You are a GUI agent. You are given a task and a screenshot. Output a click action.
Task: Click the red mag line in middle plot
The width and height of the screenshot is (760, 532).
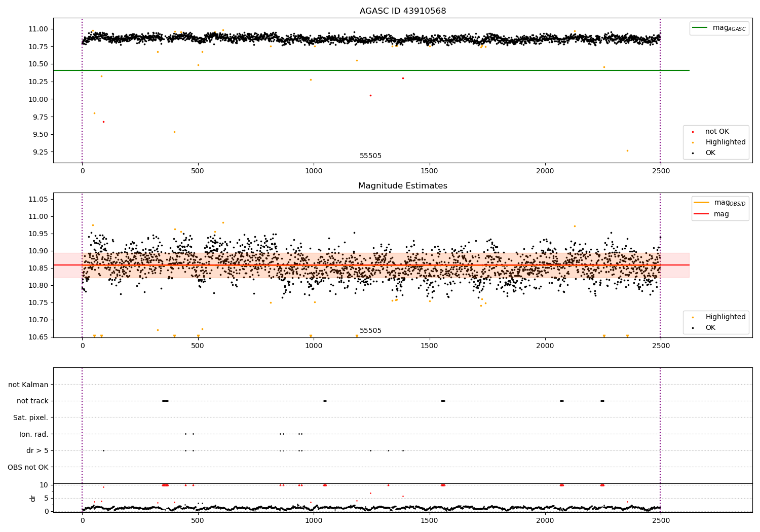coord(371,265)
